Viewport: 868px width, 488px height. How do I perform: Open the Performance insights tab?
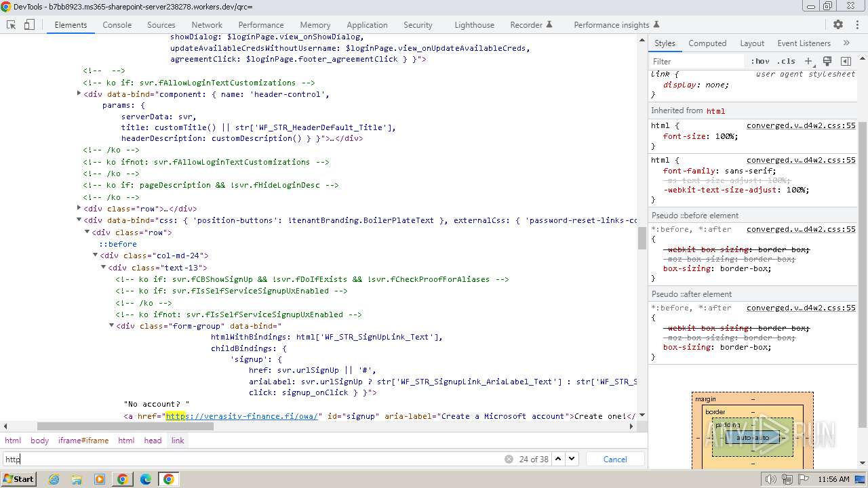click(617, 24)
